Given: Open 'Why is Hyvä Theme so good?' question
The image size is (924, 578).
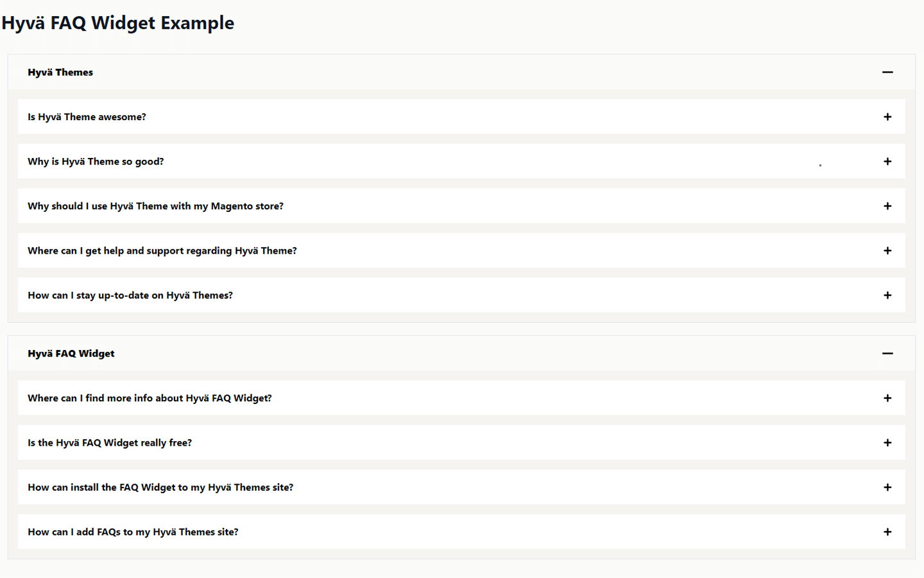Looking at the screenshot, I should [96, 161].
